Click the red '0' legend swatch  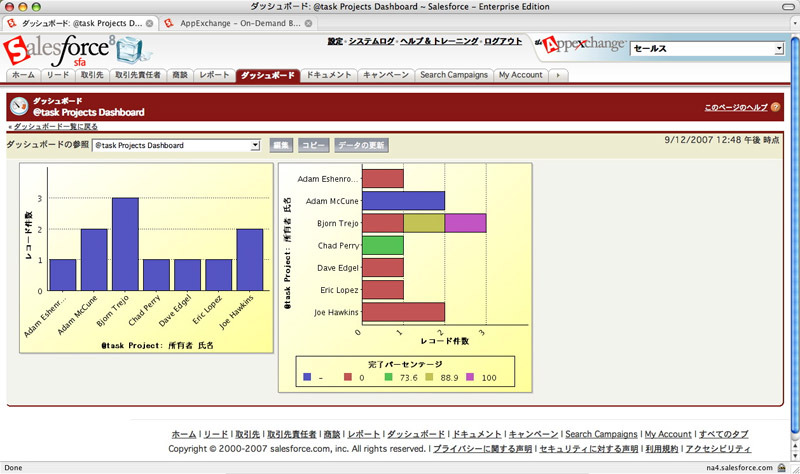[x=348, y=377]
